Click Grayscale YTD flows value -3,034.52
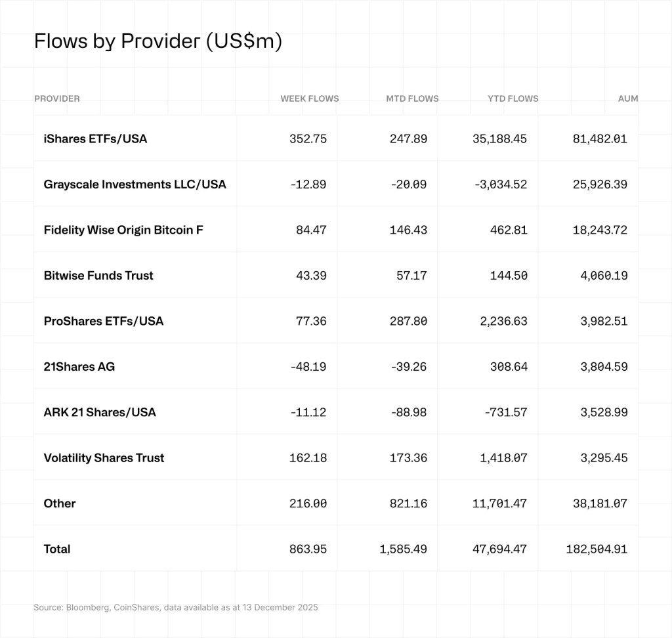Viewport: 672px width, 638px height. (x=499, y=184)
